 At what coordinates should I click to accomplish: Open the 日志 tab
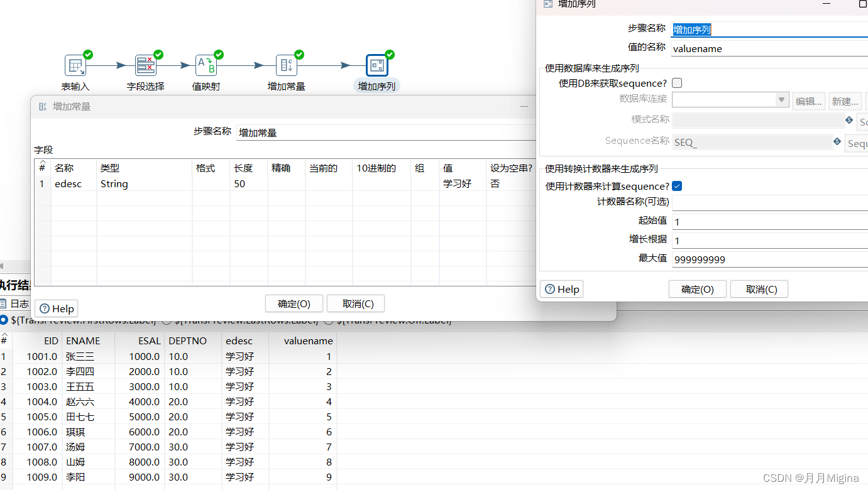[14, 304]
